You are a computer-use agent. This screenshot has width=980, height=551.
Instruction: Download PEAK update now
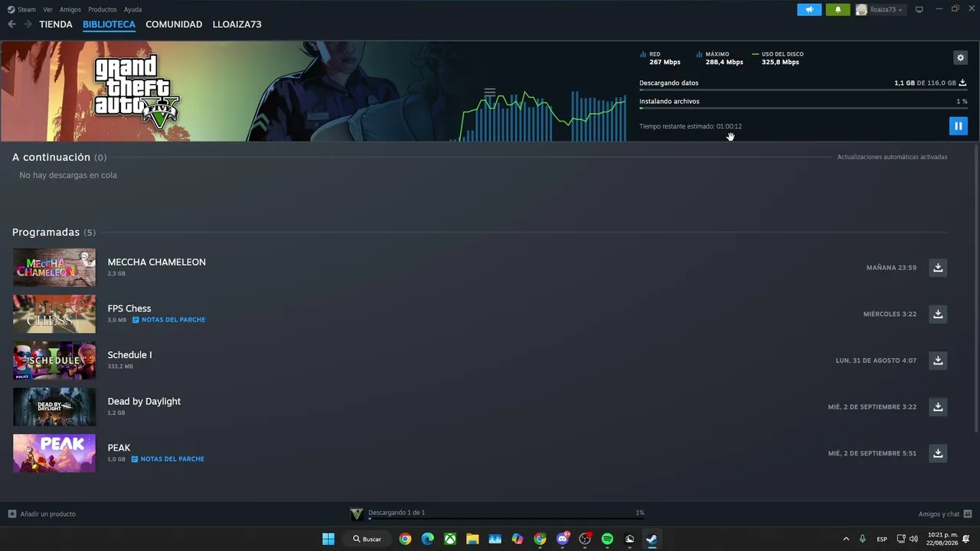938,453
